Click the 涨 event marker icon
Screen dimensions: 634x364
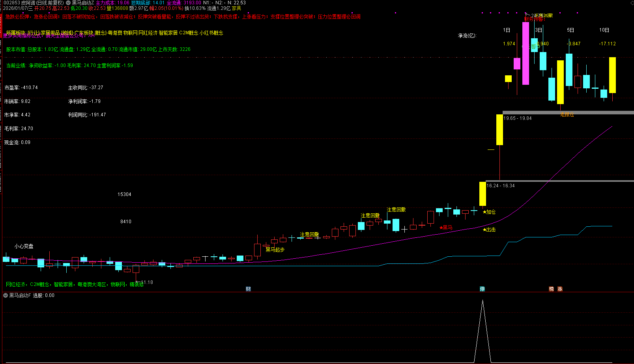[x=560, y=289]
